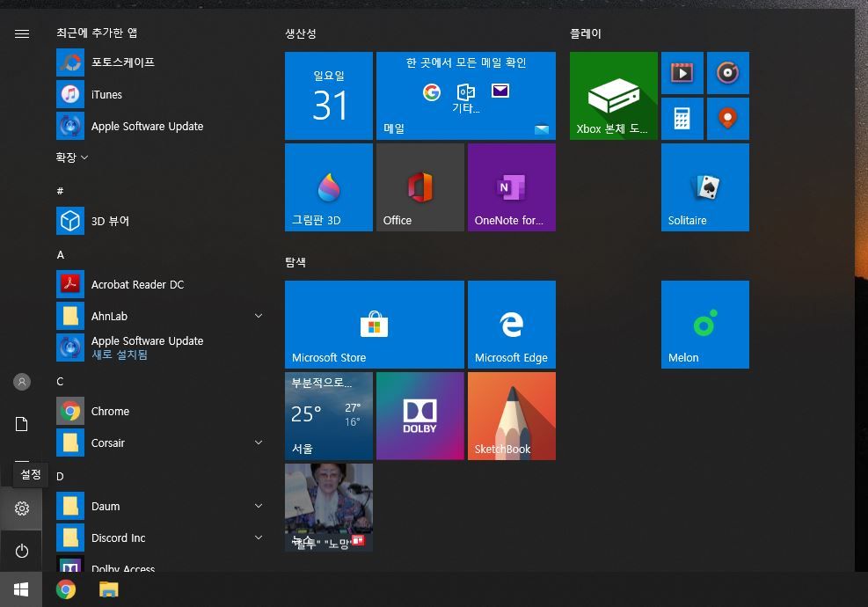Open the Xbox 본체 도우미 tile
Screen dimensions: 868x607
pos(614,96)
